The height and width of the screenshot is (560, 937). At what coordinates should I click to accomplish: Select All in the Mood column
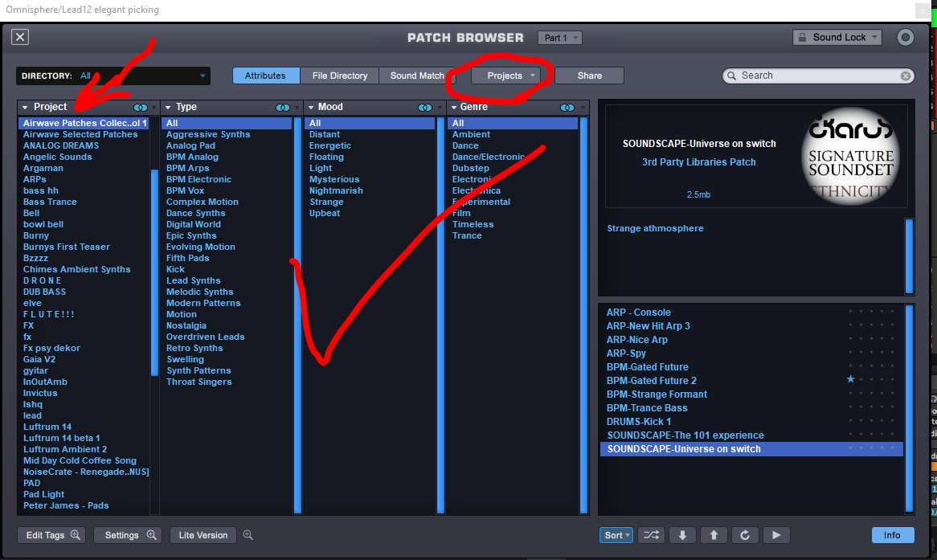coord(370,123)
